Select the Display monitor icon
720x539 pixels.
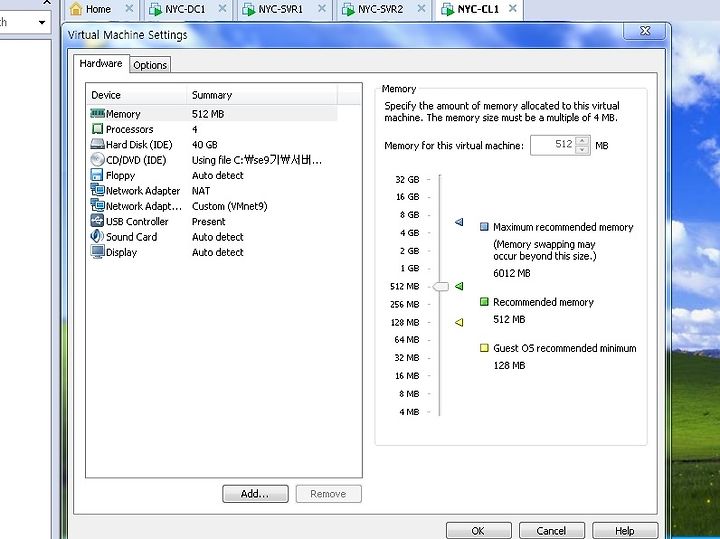[x=97, y=252]
